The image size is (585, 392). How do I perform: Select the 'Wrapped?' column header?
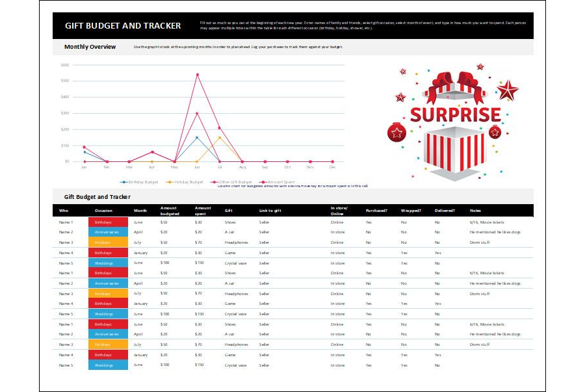pos(411,211)
